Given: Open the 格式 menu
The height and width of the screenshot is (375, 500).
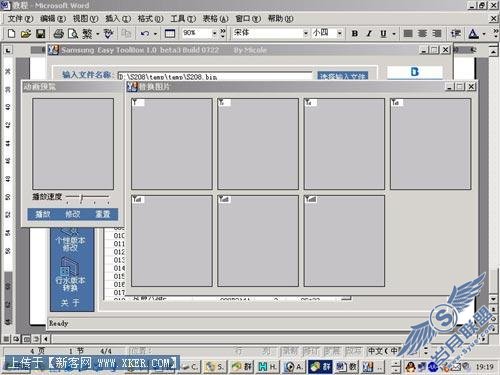Looking at the screenshot, I should pos(150,18).
